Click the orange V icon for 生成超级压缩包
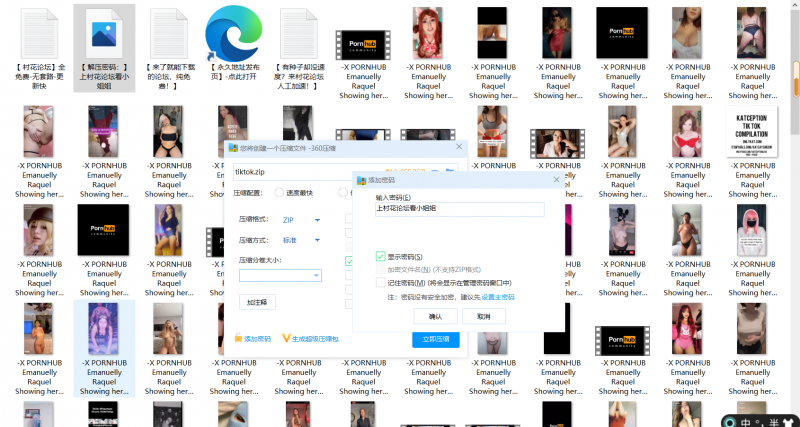 [x=286, y=339]
